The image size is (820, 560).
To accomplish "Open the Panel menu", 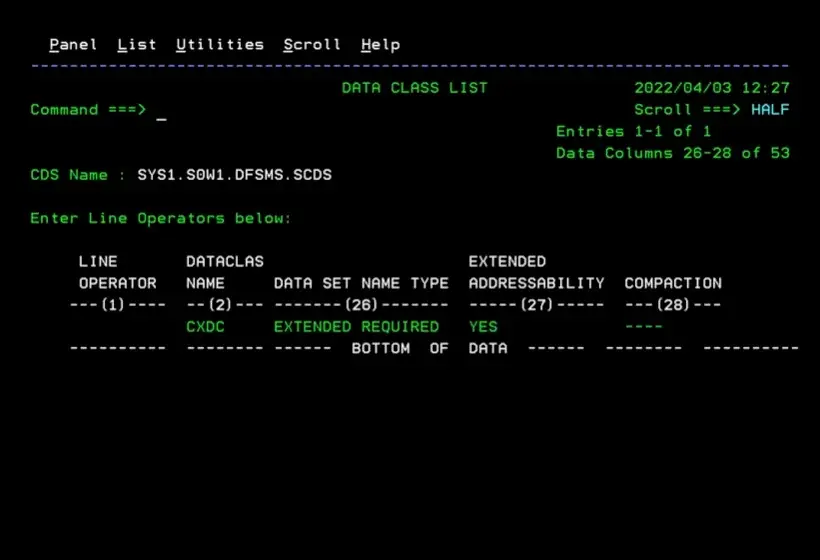I will [x=73, y=45].
